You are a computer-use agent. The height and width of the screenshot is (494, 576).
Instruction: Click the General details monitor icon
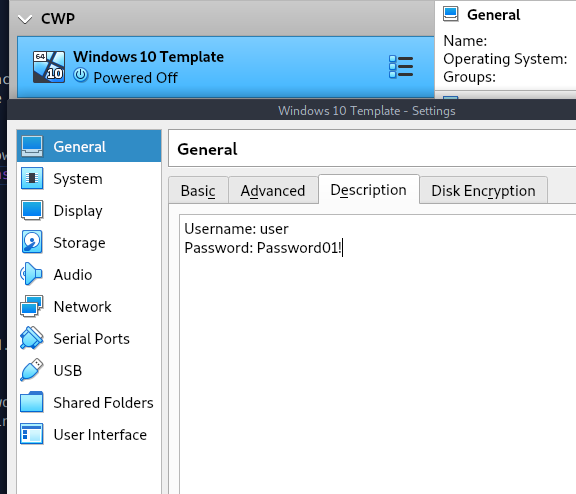click(x=450, y=14)
